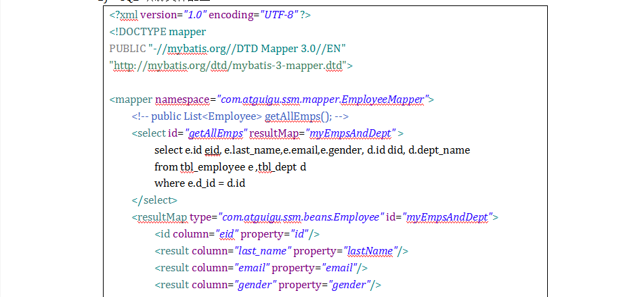644x297 pixels.
Task: Click the select id value "getAllEmps"
Action: click(217, 133)
